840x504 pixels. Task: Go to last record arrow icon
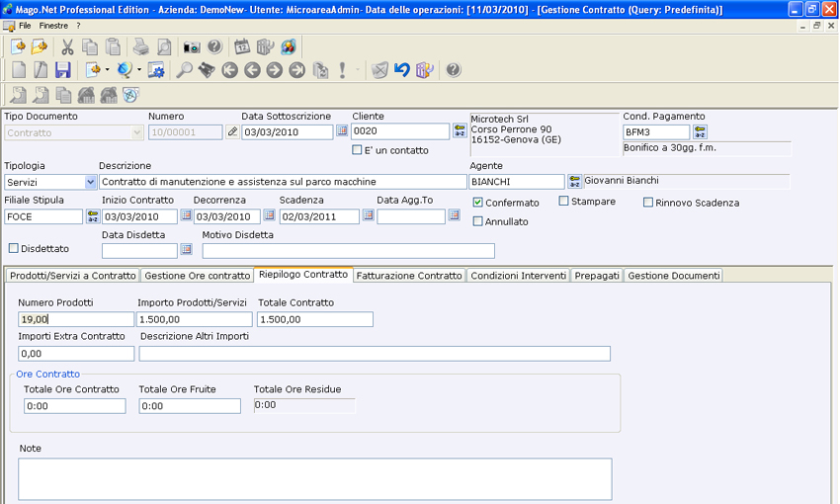(296, 69)
